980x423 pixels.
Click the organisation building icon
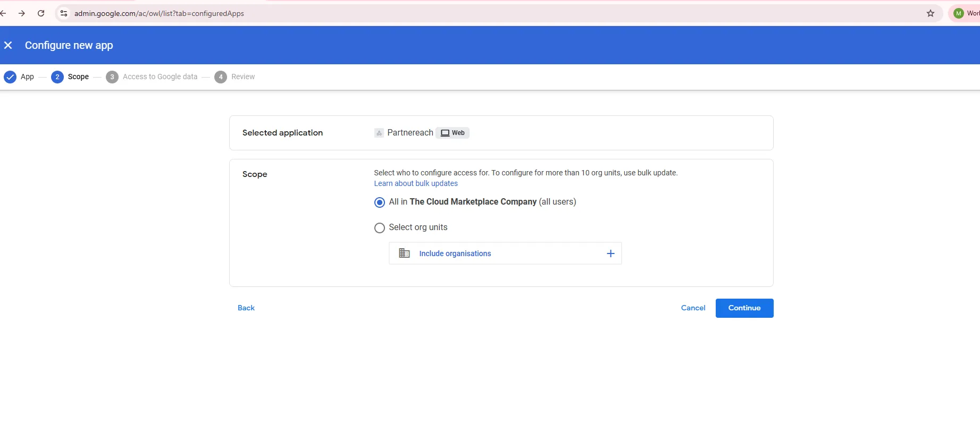coord(404,253)
